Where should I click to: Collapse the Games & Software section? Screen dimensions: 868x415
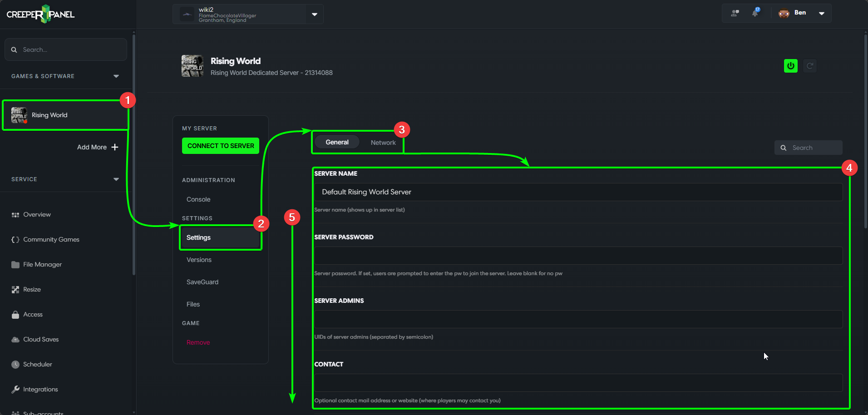point(116,76)
